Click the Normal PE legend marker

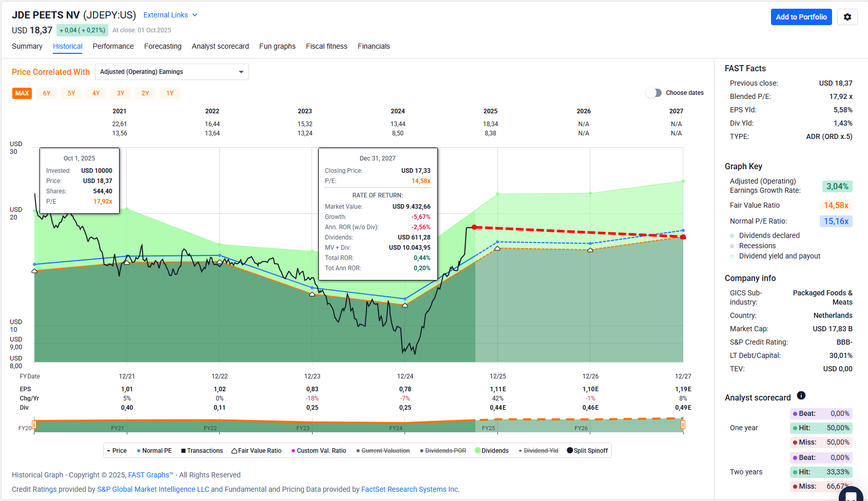coord(139,451)
